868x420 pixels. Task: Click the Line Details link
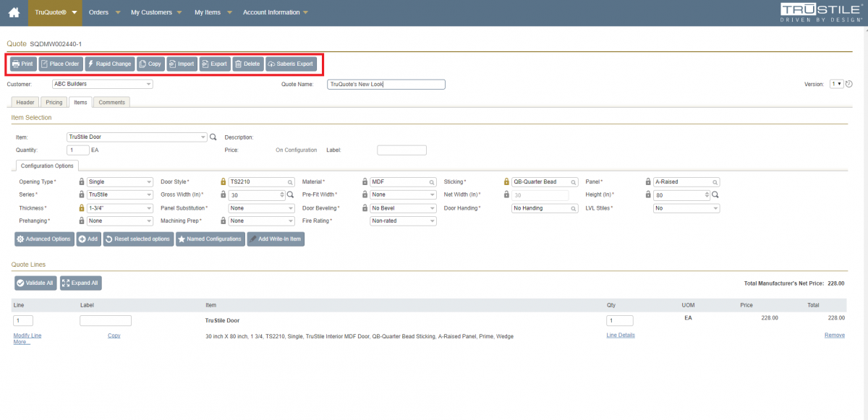coord(621,335)
